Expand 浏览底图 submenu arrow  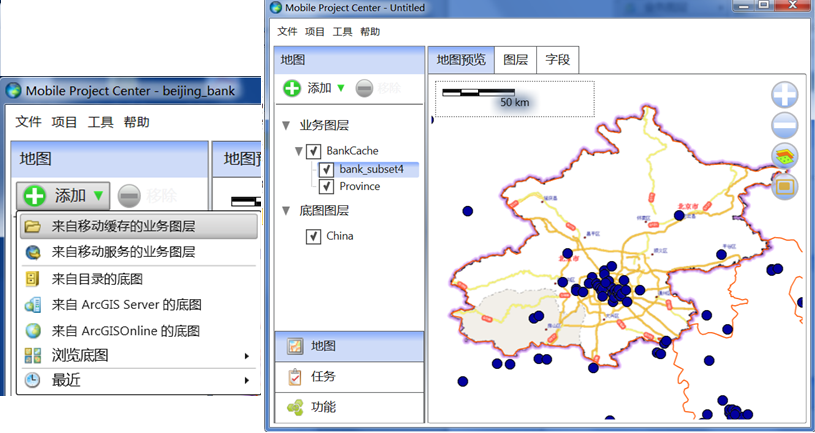pos(247,356)
